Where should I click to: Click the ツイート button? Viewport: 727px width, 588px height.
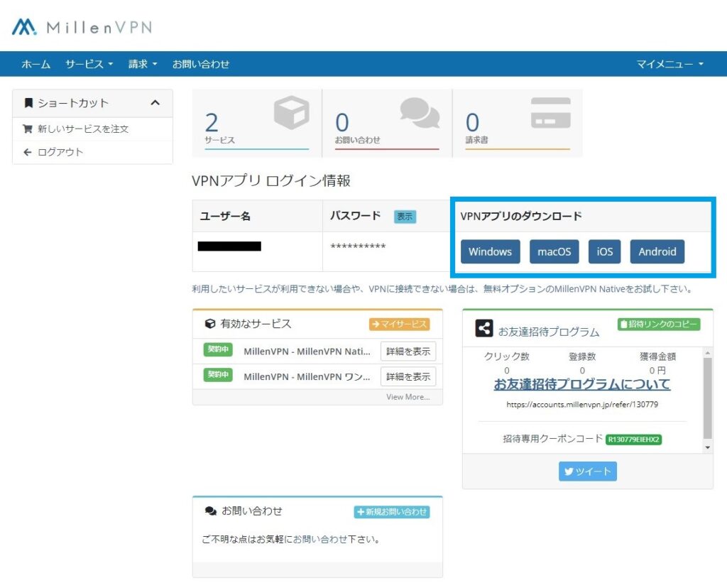pos(587,471)
